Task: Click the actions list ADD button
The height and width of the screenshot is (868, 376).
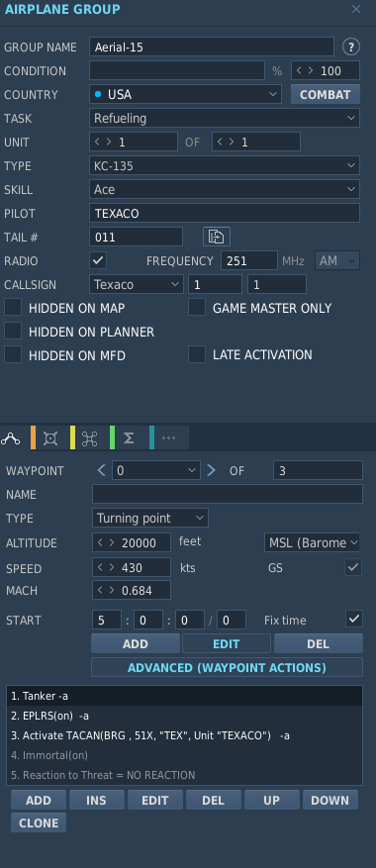Action: click(39, 800)
